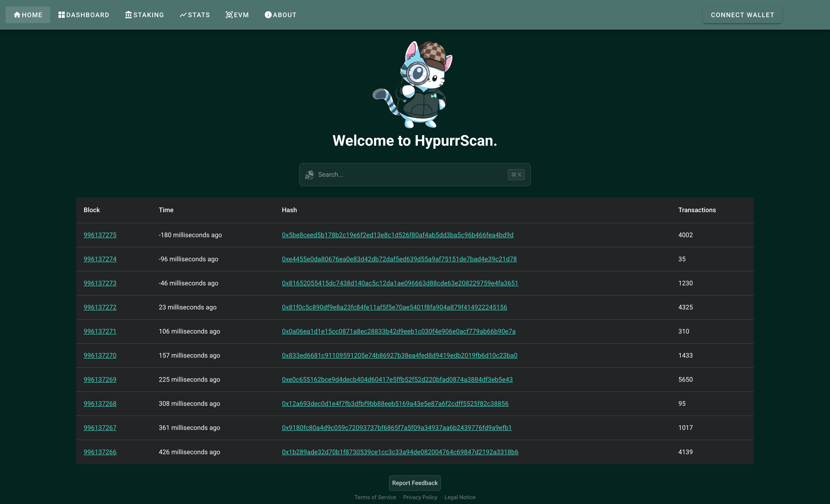Click the Transactions column header
The width and height of the screenshot is (830, 504).
point(697,210)
